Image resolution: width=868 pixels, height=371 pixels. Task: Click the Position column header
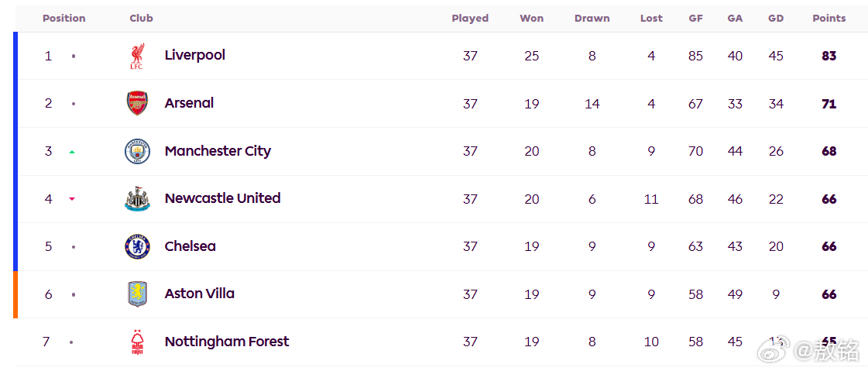[x=64, y=19]
